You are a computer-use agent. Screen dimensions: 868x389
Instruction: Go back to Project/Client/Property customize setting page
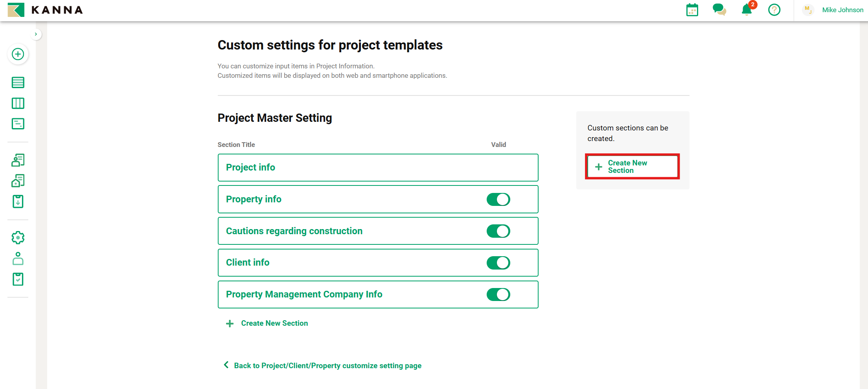(327, 366)
